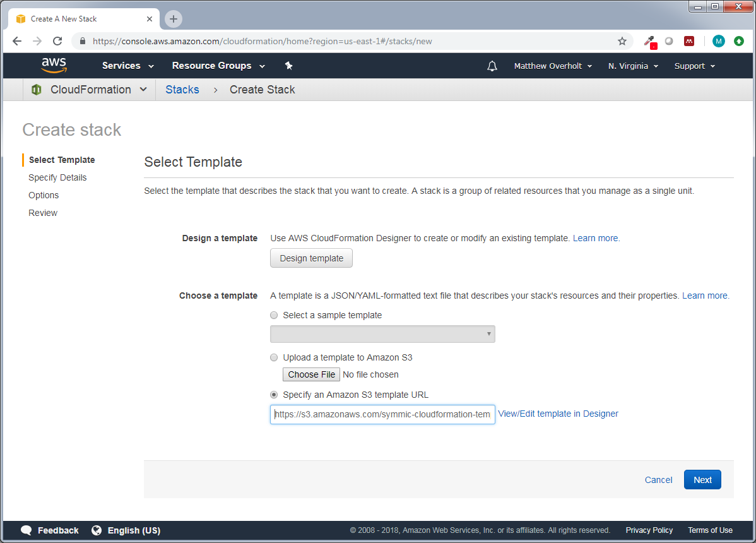Open the Privacy Policy link
Viewport: 756px width, 543px height.
pos(649,530)
